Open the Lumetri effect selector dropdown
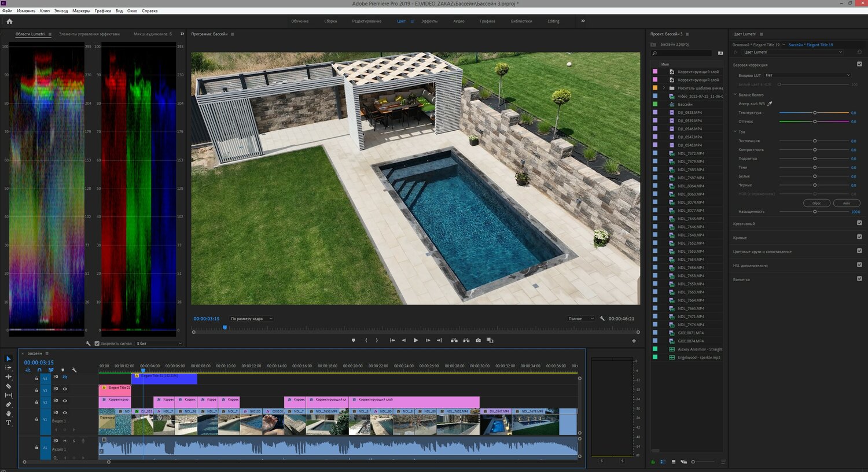868x472 pixels. [x=792, y=52]
